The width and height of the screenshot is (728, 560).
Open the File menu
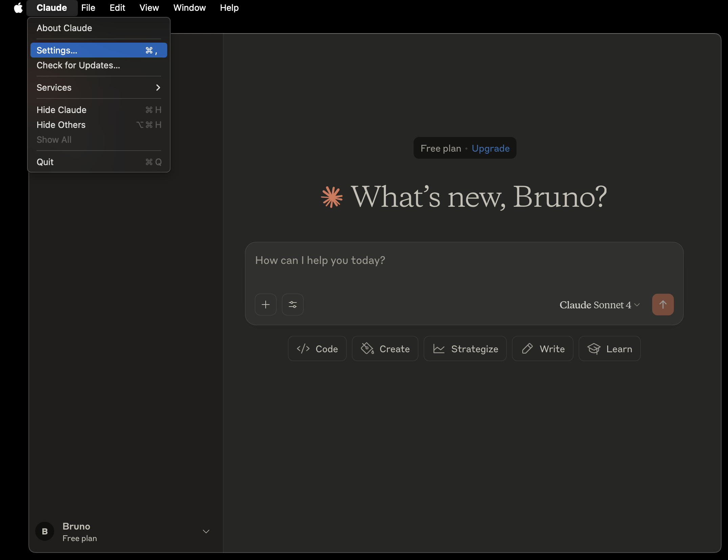pyautogui.click(x=88, y=8)
